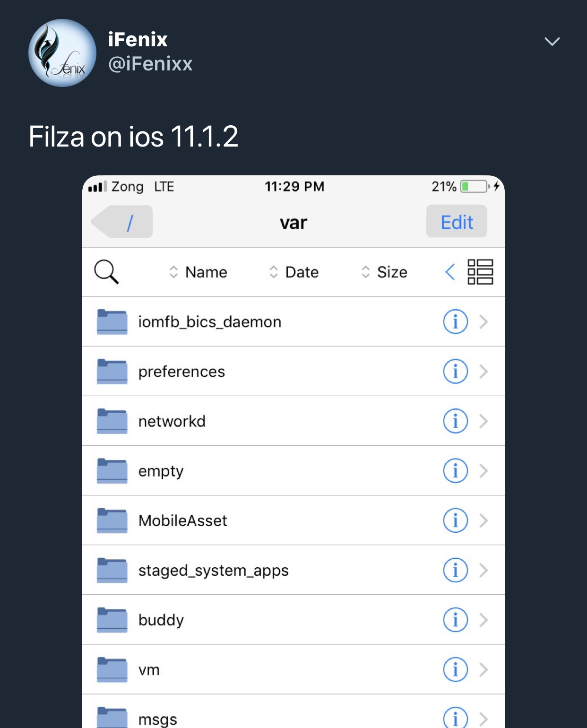Go back to root directory
The width and height of the screenshot is (587, 728).
click(122, 222)
